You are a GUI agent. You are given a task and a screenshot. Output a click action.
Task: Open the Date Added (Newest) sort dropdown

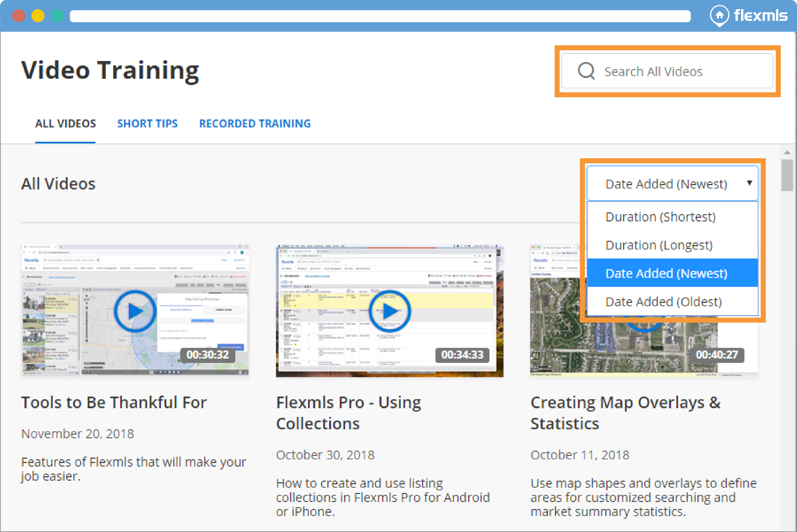tap(672, 184)
